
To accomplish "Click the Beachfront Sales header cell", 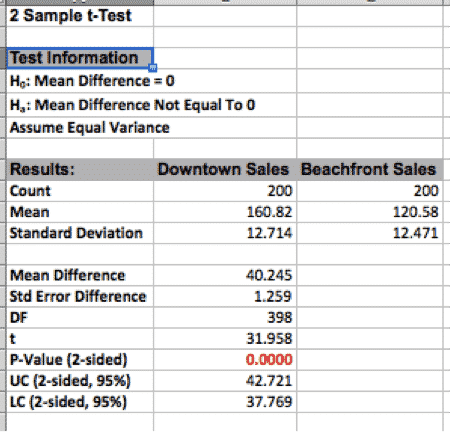I will [370, 169].
